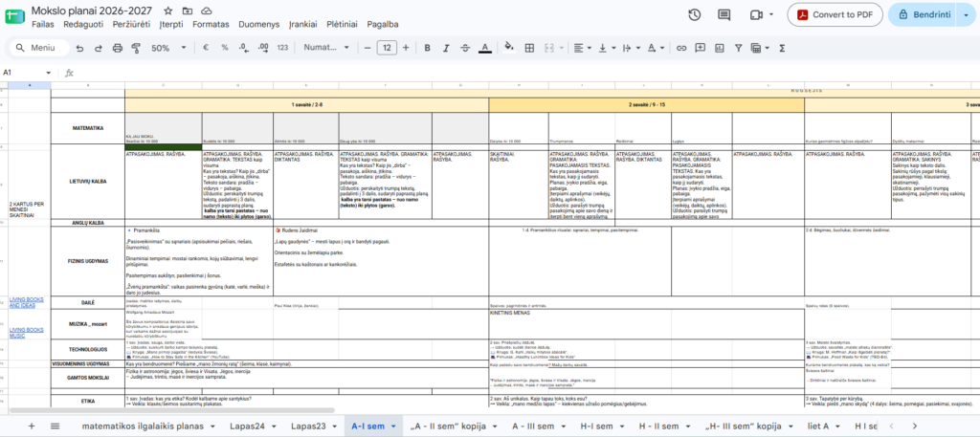Toggle bold formatting
980x437 pixels.
point(428,48)
